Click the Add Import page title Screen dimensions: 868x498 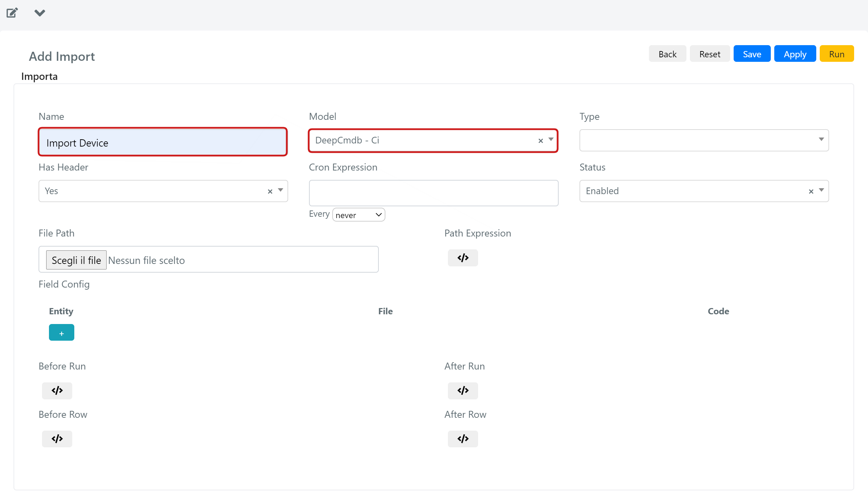coord(62,56)
